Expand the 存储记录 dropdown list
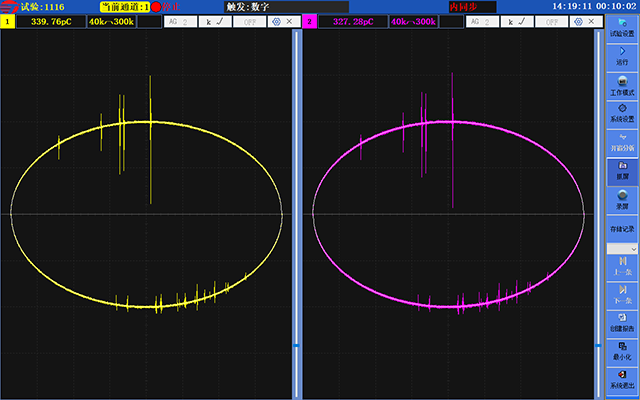Screen dimensions: 640x400 click(623, 247)
